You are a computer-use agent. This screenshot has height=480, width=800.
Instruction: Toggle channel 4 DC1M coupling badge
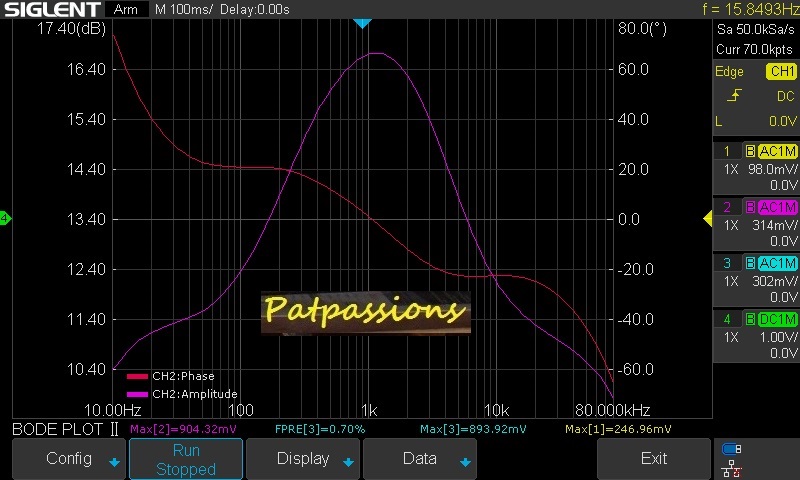tap(777, 320)
